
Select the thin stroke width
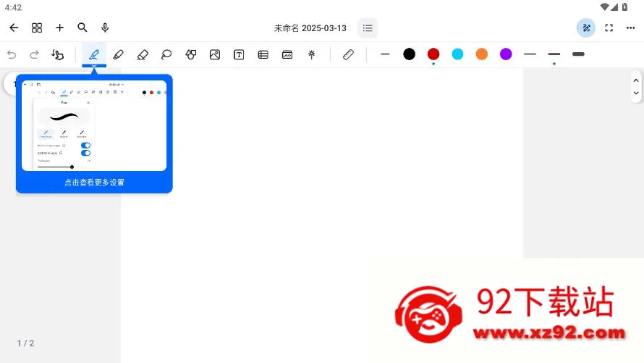tap(530, 54)
